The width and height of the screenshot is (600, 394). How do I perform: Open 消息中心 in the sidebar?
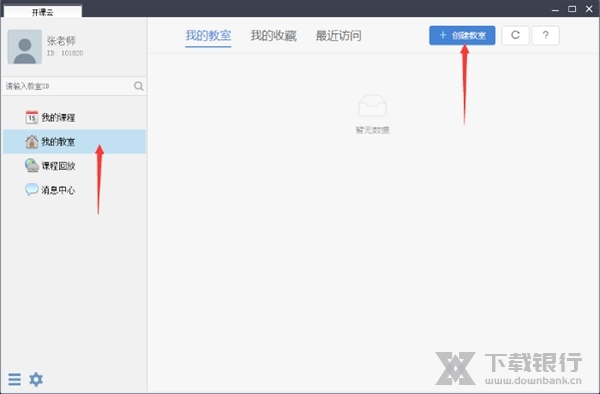coord(75,190)
